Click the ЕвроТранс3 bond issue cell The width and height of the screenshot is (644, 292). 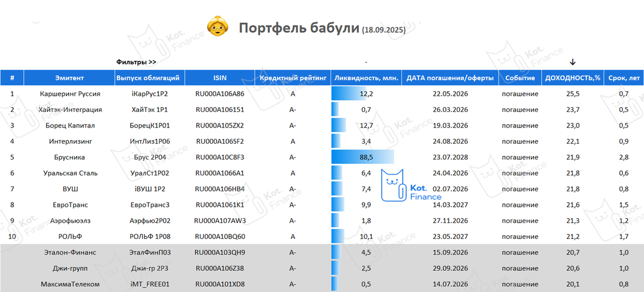150,205
